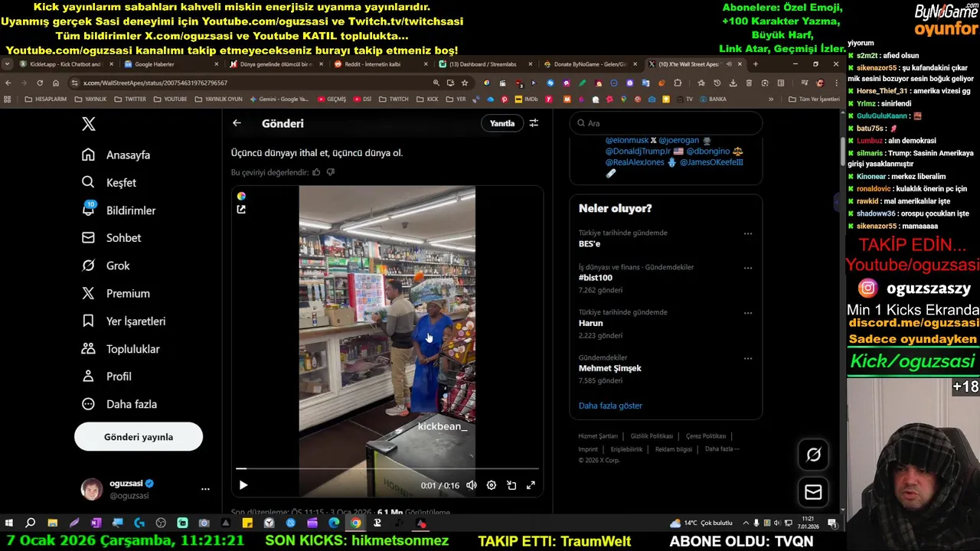Open Yer İşaretleri bookmarks
This screenshot has width=980, height=551.
coord(123,321)
